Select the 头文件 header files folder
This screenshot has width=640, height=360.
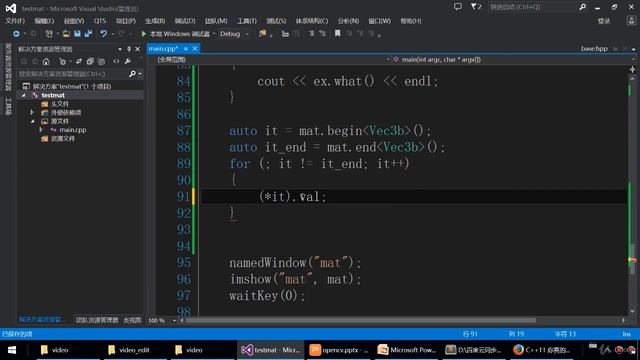click(x=60, y=104)
